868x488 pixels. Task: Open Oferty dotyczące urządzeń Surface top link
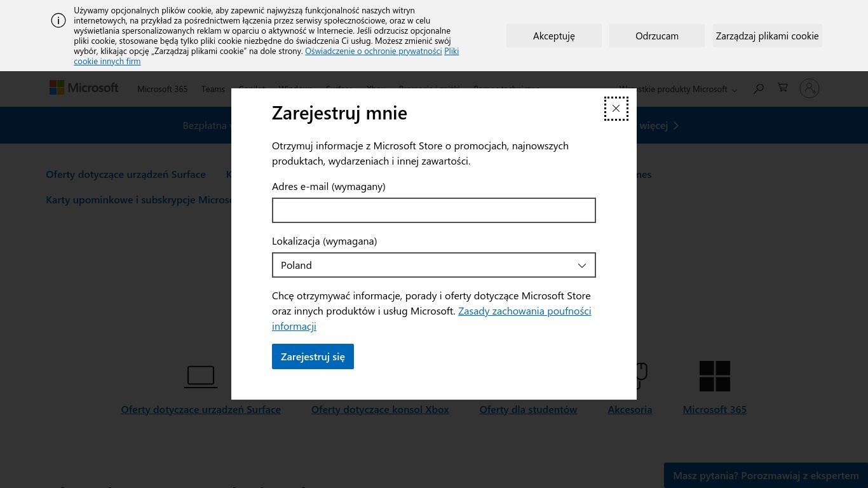coord(126,174)
